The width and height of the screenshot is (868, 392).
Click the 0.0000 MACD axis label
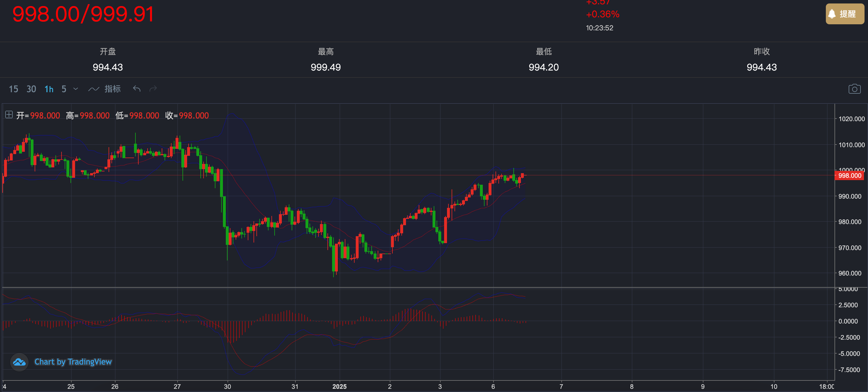[848, 321]
